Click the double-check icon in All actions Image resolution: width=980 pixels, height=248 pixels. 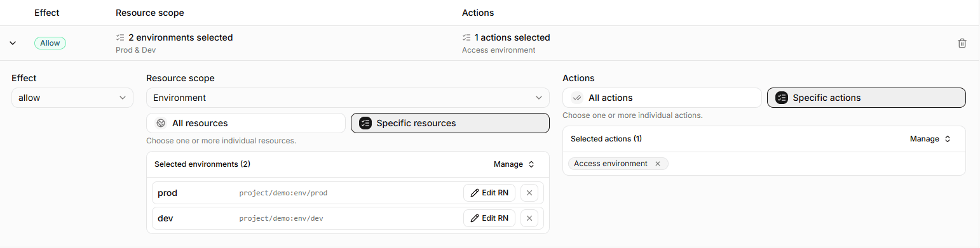pyautogui.click(x=577, y=98)
